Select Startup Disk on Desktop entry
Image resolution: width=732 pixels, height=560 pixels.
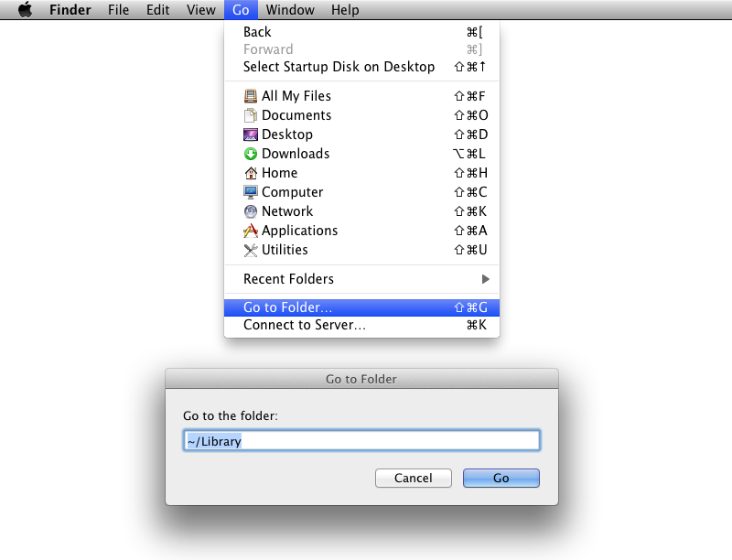(339, 67)
